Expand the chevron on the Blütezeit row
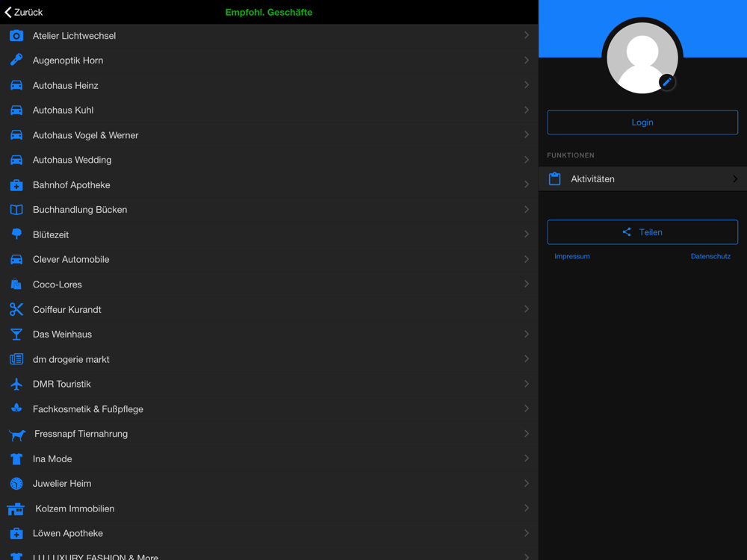The height and width of the screenshot is (560, 747). point(527,234)
